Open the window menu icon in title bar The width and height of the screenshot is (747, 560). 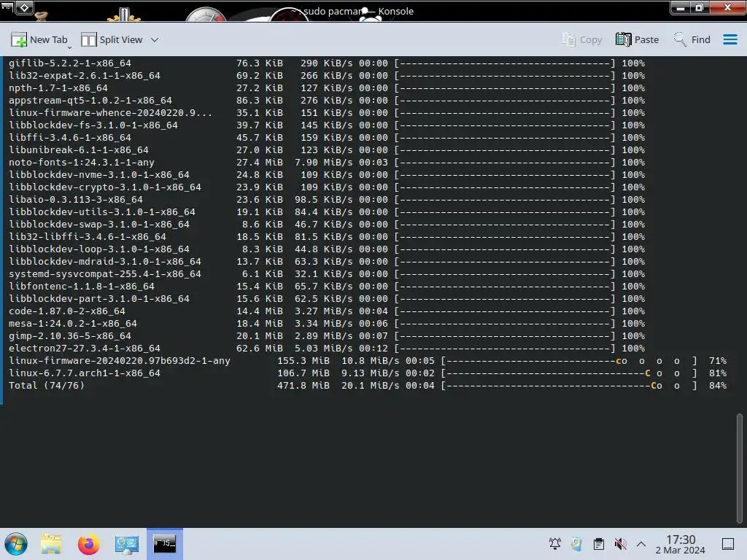[x=7, y=7]
